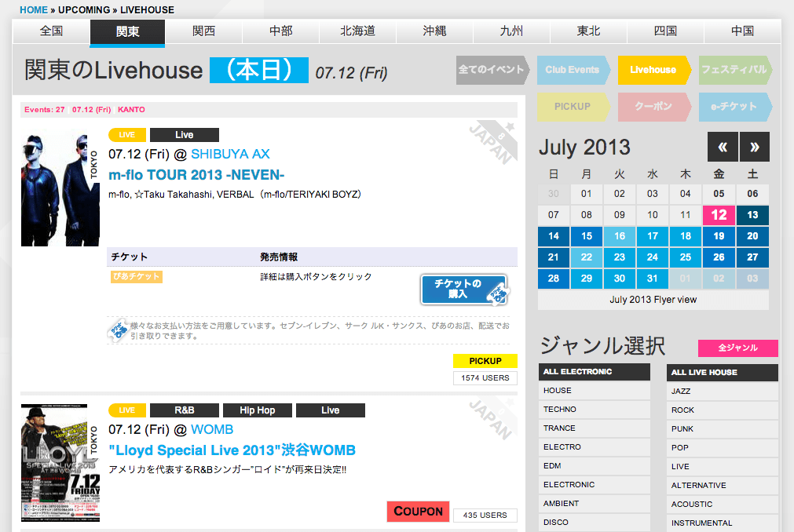Viewport: 794px width, 532px height.
Task: Filter by 全てのイベント
Action: click(492, 70)
